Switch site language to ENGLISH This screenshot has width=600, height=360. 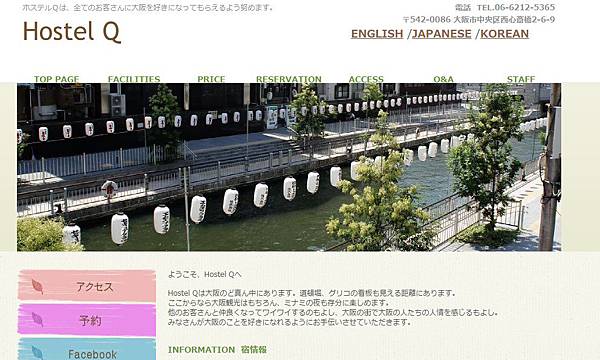pos(377,34)
